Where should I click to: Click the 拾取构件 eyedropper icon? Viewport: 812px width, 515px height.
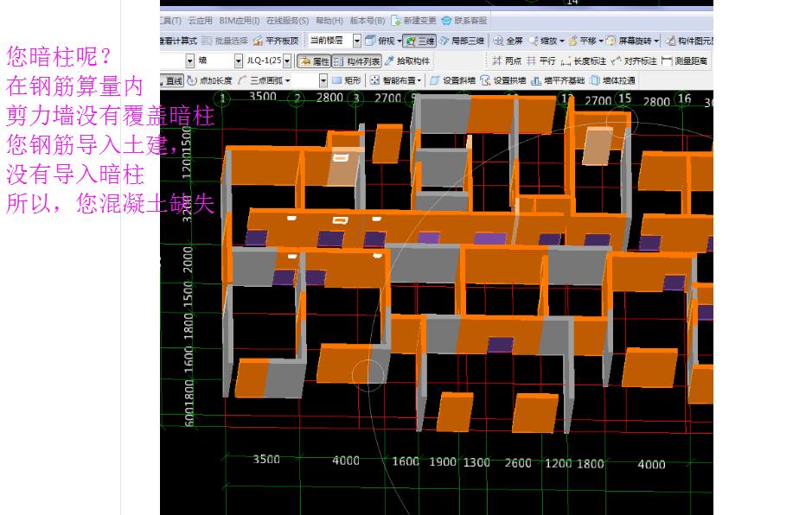390,60
